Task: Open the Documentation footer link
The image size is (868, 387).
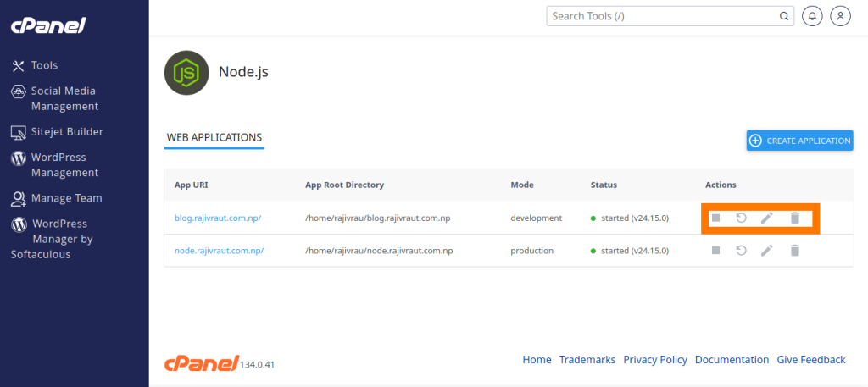Action: tap(732, 360)
